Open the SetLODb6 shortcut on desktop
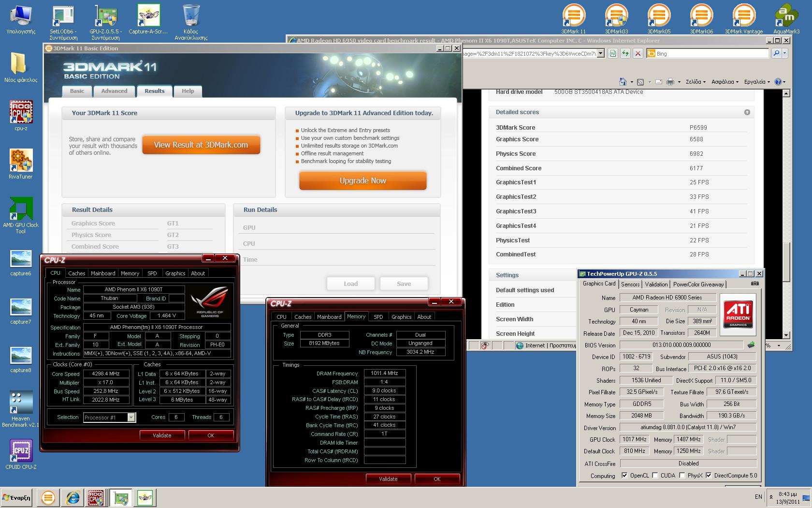 point(63,22)
